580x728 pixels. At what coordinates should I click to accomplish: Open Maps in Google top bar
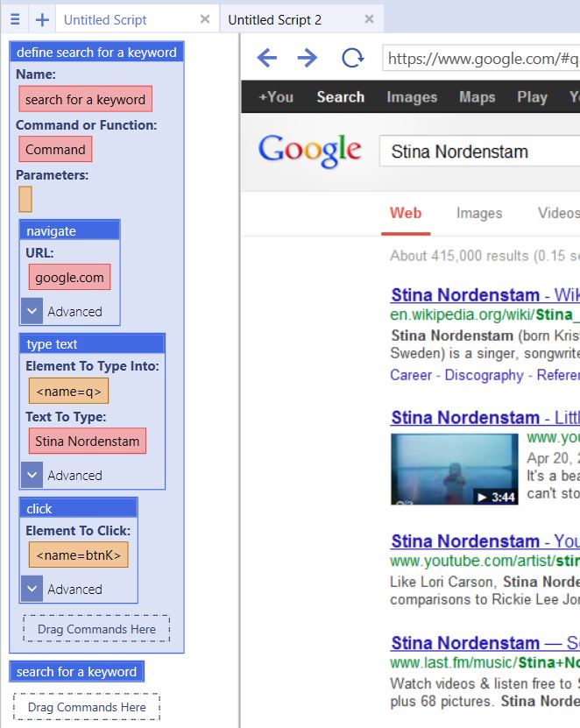[x=477, y=96]
